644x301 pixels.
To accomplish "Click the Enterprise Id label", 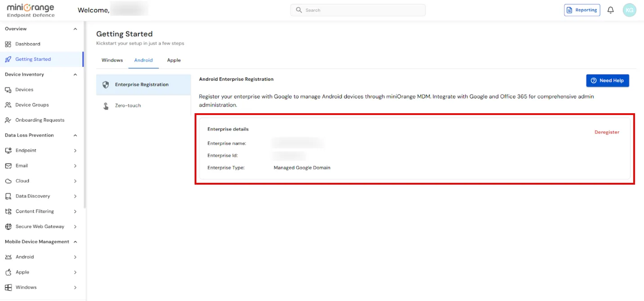I will pyautogui.click(x=222, y=155).
